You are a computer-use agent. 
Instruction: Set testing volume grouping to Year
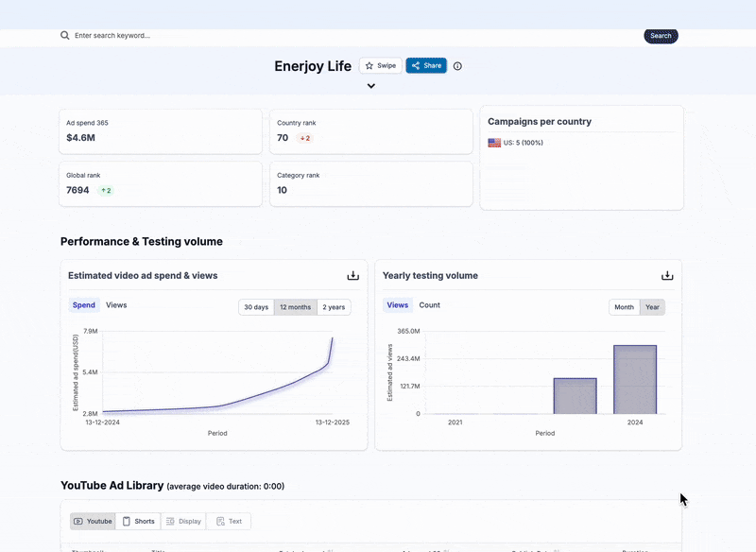(x=652, y=307)
